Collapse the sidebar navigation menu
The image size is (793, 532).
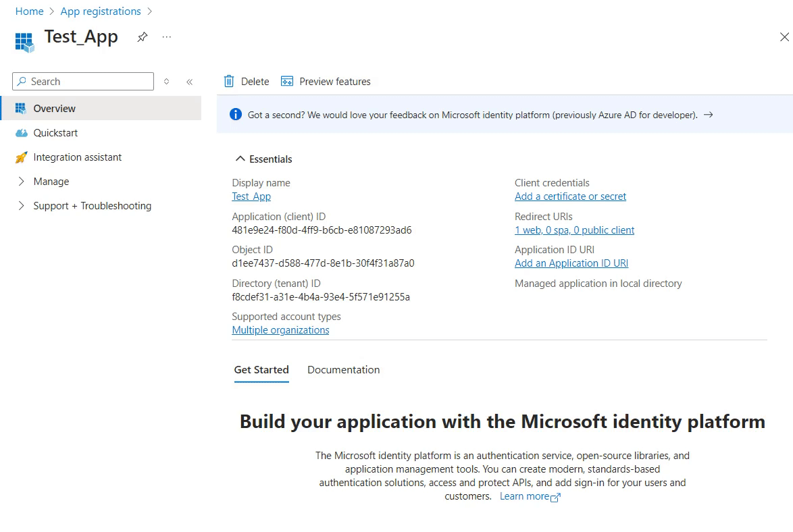click(190, 82)
